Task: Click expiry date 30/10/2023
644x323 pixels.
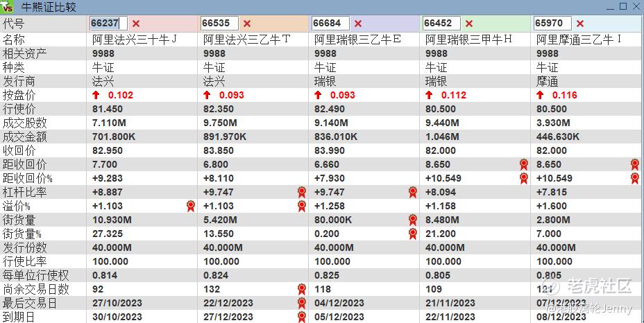Action: click(x=117, y=317)
